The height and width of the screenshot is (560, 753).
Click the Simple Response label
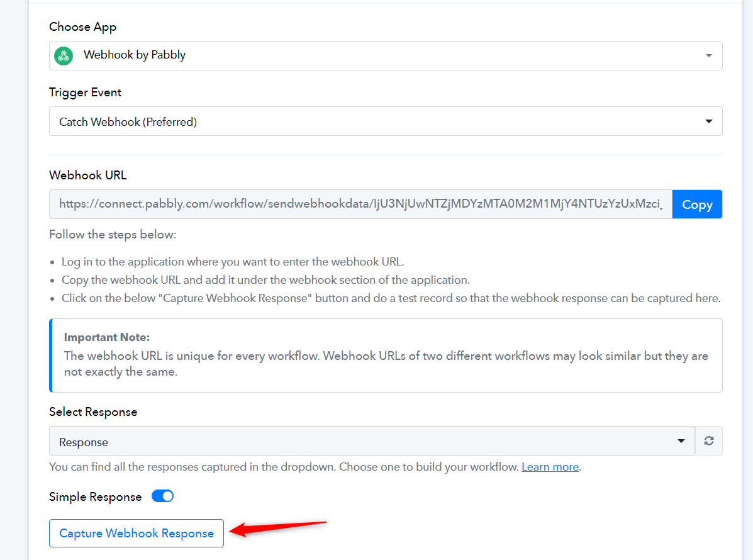[x=95, y=496]
